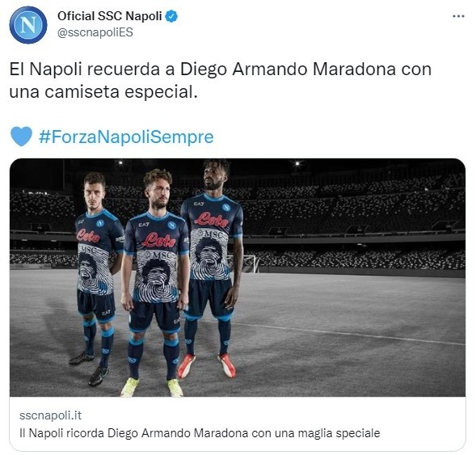Click EA7 logo on center player's chest

pos(144,225)
